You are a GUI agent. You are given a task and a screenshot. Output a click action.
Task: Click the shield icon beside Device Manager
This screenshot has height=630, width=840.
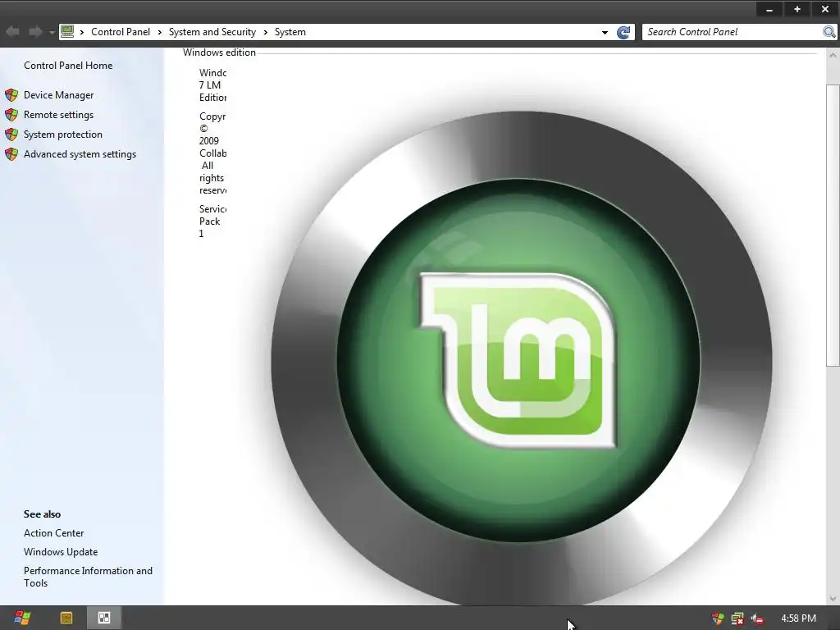click(x=11, y=95)
